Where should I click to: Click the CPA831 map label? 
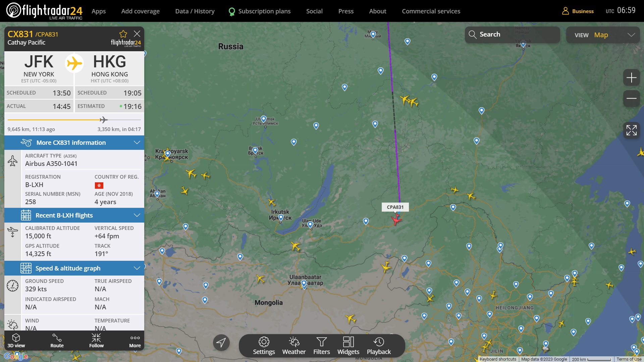tap(395, 207)
